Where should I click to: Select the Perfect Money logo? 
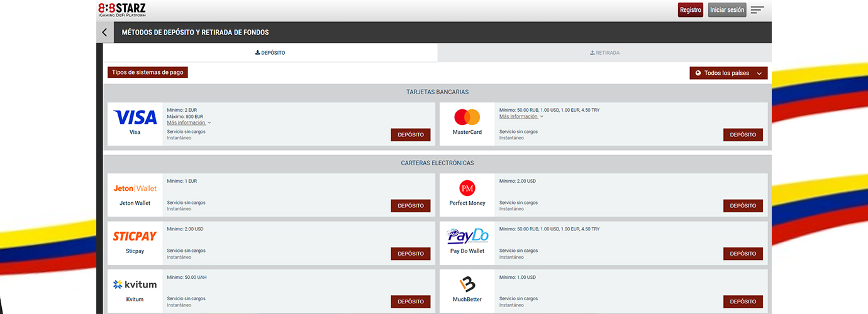click(x=467, y=188)
